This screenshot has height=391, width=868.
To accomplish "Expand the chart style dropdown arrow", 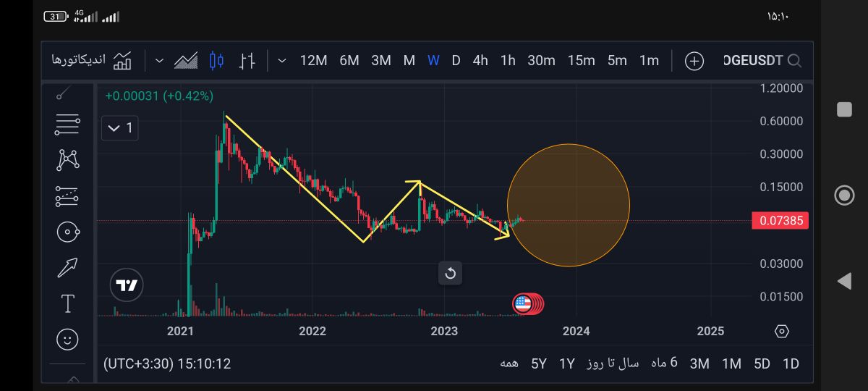I will [x=159, y=61].
